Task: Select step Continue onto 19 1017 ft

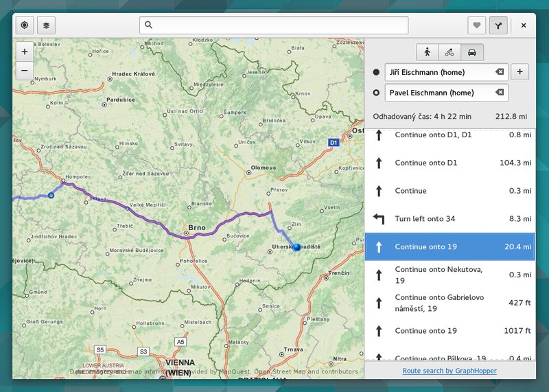Action: (x=450, y=331)
